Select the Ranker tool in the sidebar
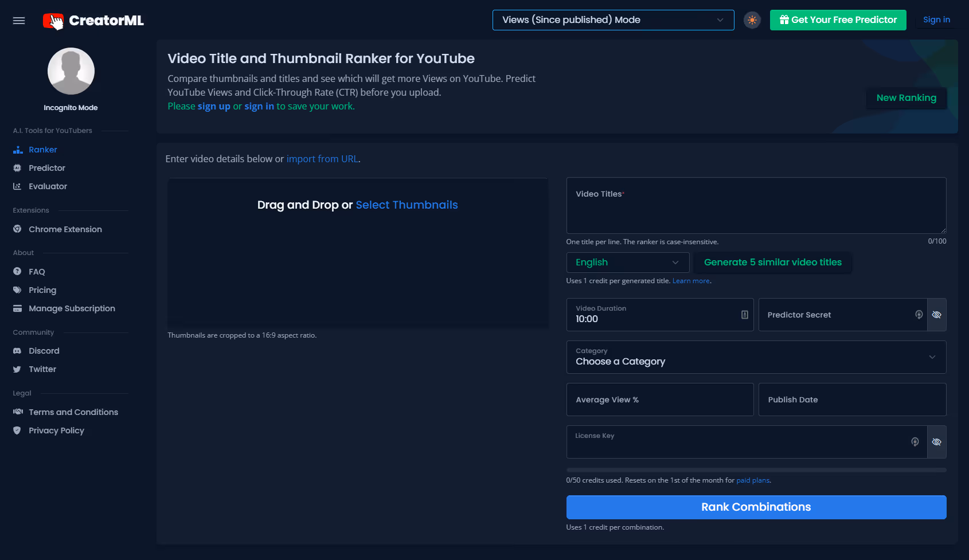Screen dimensions: 969x560 42,150
